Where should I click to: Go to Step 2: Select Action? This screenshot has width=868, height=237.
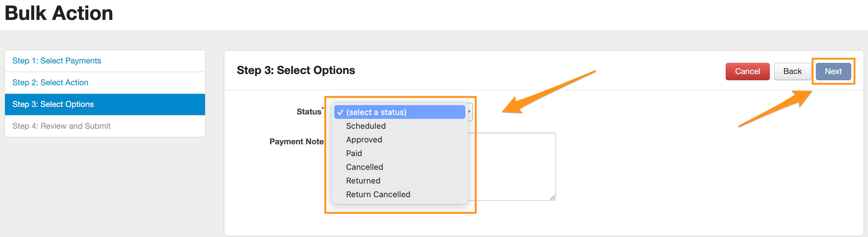(50, 83)
